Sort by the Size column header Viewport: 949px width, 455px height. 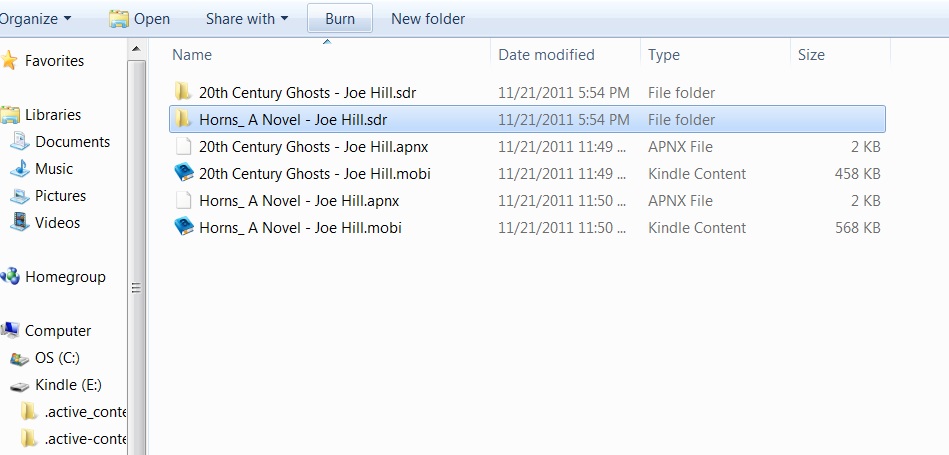[811, 55]
